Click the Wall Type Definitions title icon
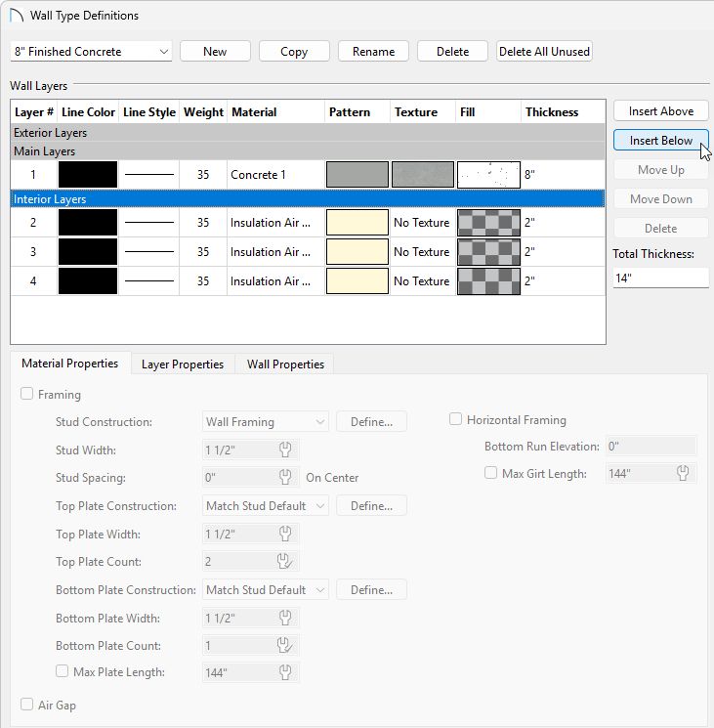The height and width of the screenshot is (728, 714). tap(17, 15)
